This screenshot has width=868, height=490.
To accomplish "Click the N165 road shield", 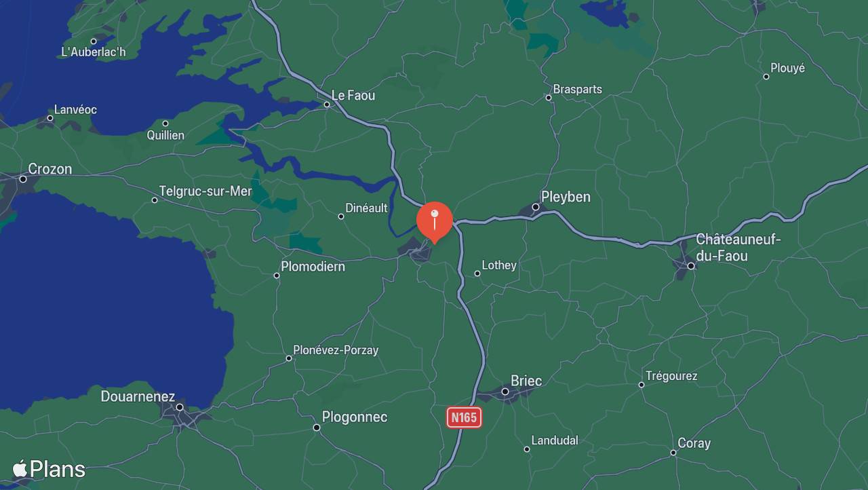I will click(x=464, y=417).
